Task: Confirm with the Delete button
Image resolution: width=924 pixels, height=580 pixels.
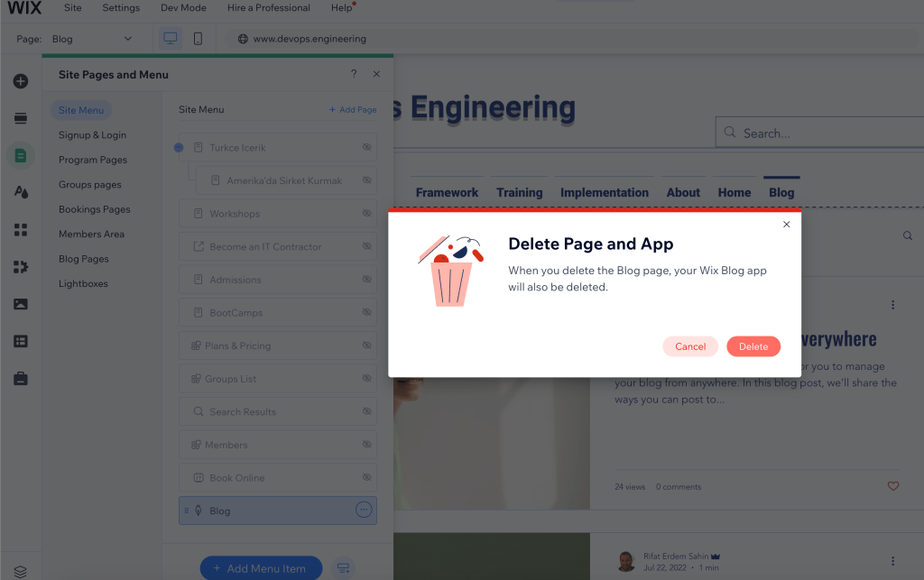Action: pos(753,346)
